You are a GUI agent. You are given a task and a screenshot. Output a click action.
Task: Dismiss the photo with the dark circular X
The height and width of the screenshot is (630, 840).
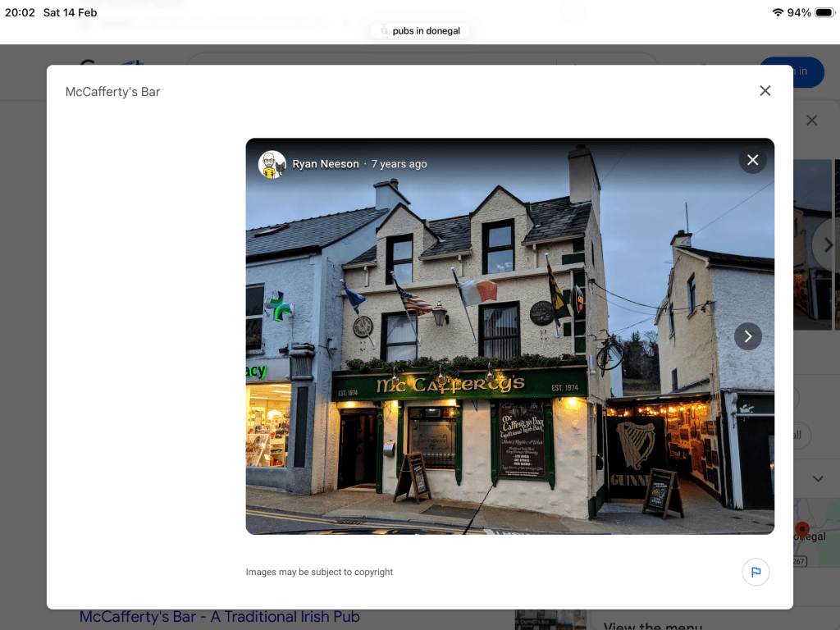click(x=752, y=160)
